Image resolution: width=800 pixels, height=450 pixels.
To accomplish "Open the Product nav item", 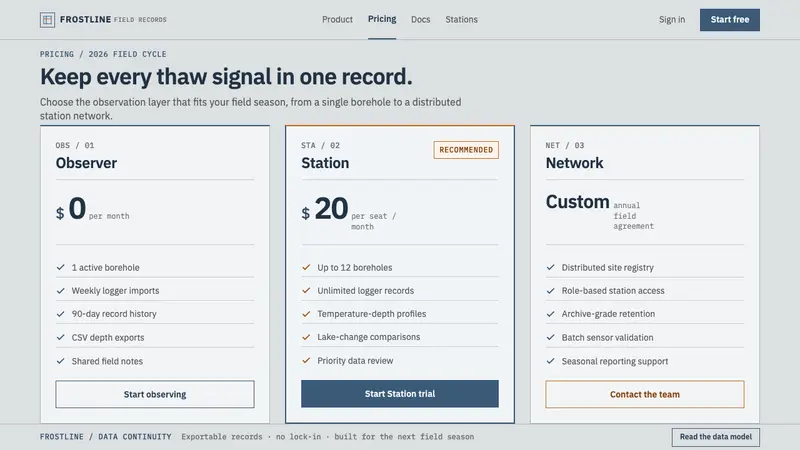I will click(x=337, y=19).
